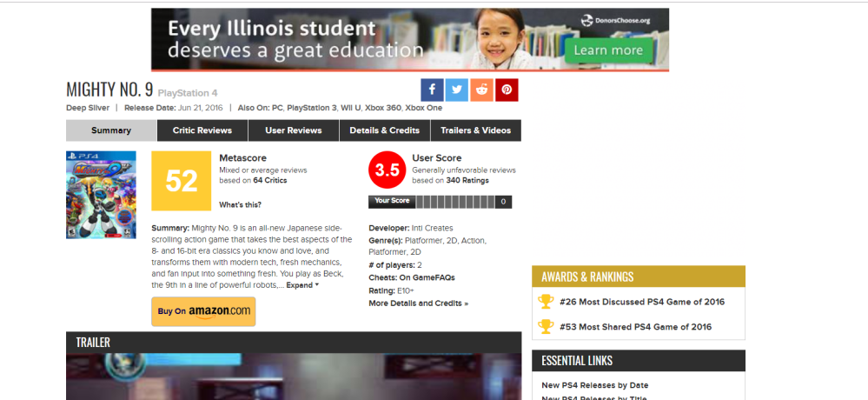Screen dimensions: 868x400
Task: Open the 340 Ratings link
Action: tap(467, 181)
